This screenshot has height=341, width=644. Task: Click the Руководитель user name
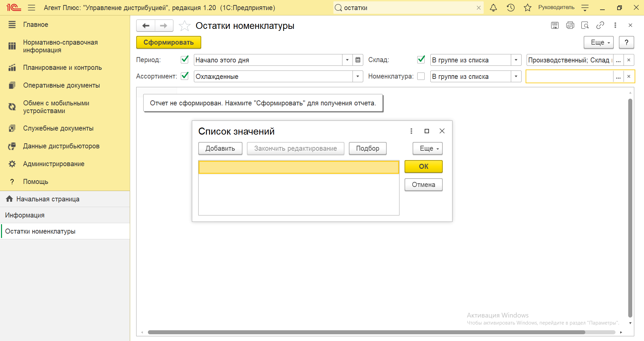click(556, 7)
